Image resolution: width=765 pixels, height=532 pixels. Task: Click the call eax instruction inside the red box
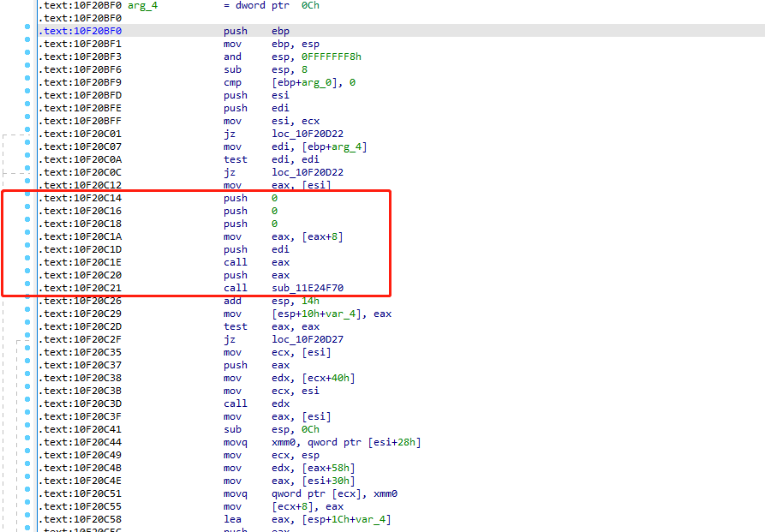(x=280, y=262)
